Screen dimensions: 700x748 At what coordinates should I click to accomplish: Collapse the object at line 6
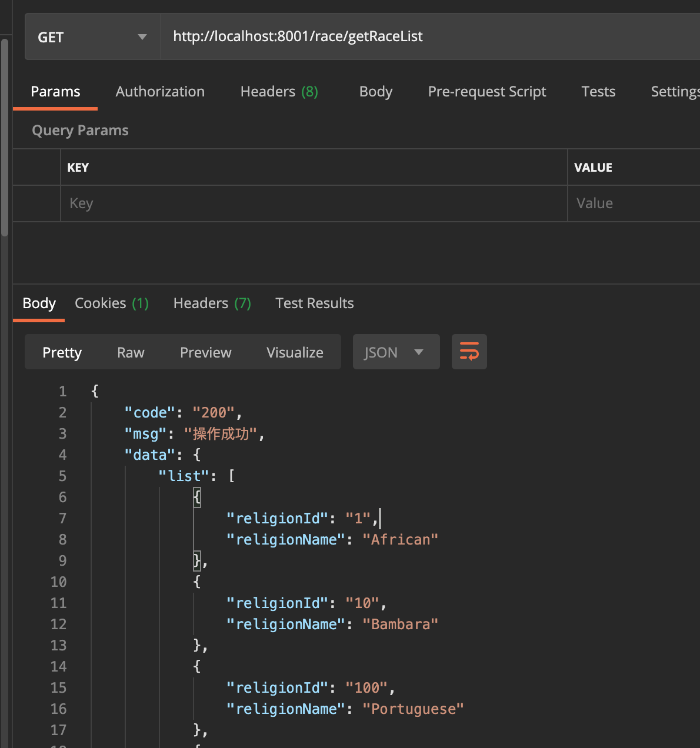click(x=197, y=497)
